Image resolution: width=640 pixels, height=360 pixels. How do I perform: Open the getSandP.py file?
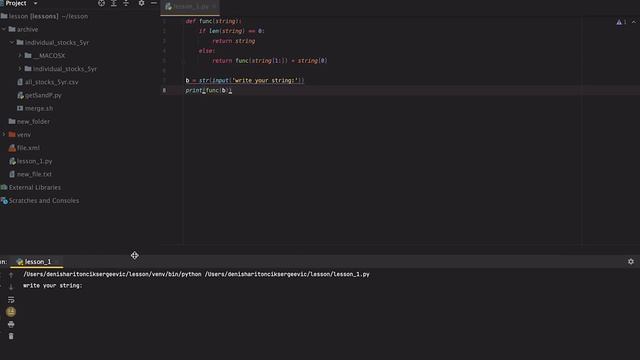pos(39,95)
